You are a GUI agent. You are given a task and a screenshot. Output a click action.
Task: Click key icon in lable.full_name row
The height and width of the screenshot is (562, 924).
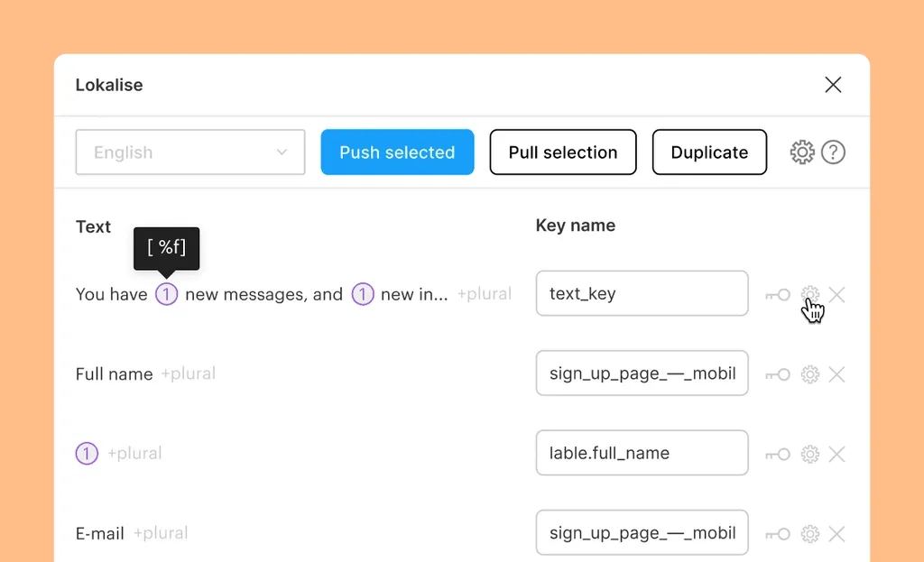point(778,454)
